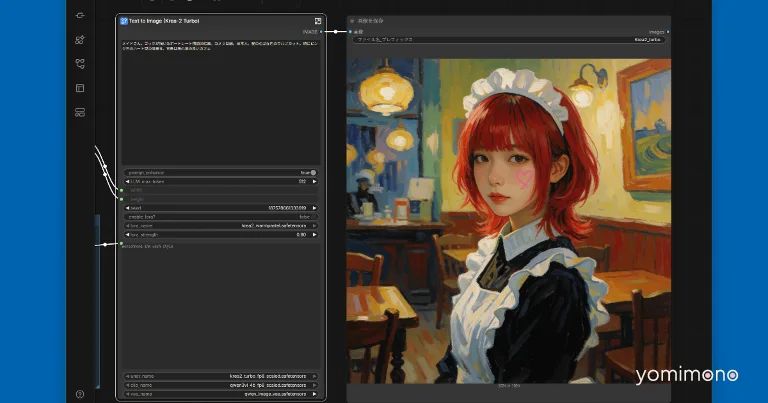Collapse the save image node via its title dot
The height and width of the screenshot is (403, 768).
352,21
